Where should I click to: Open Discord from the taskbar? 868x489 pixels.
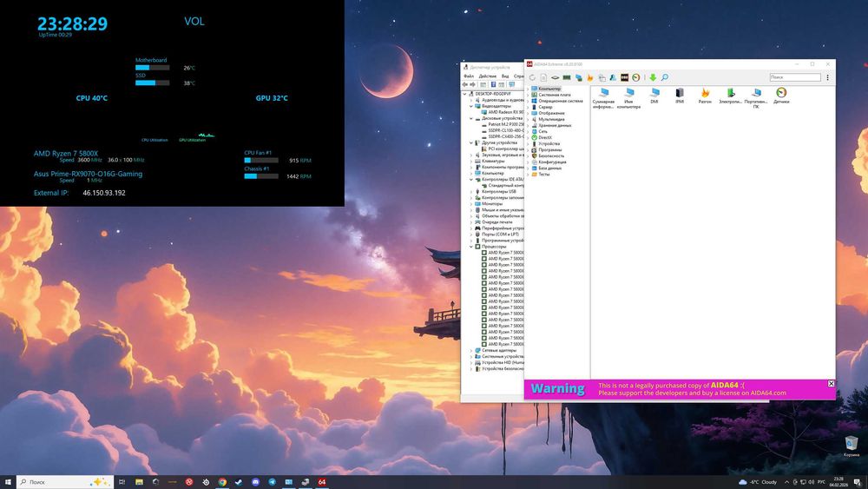pos(255,482)
